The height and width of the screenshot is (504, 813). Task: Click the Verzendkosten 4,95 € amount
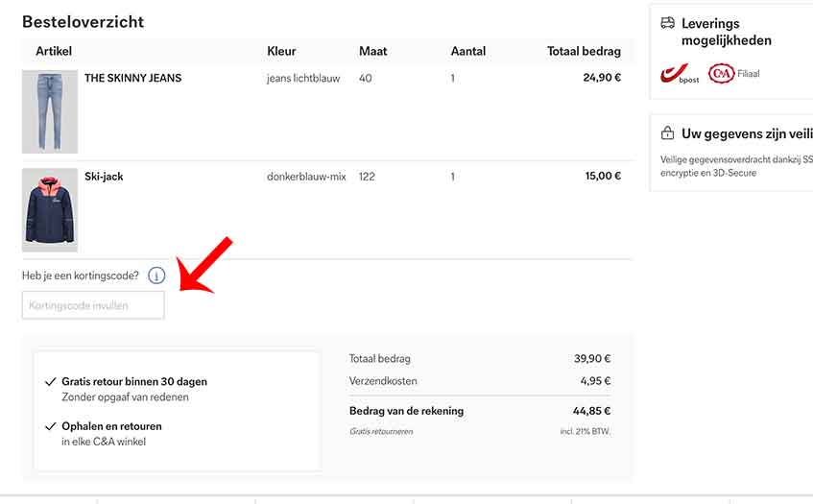click(x=594, y=381)
